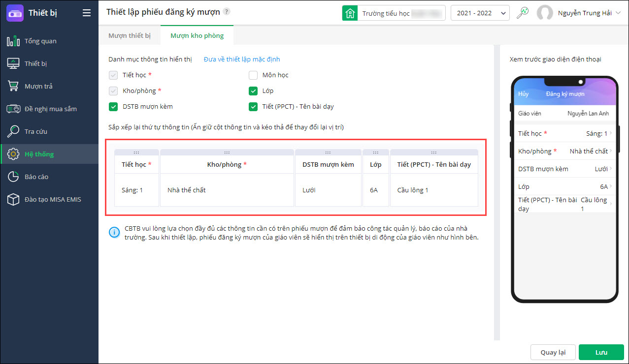Open Báo cáo pie chart icon
The height and width of the screenshot is (364, 629).
[13, 177]
